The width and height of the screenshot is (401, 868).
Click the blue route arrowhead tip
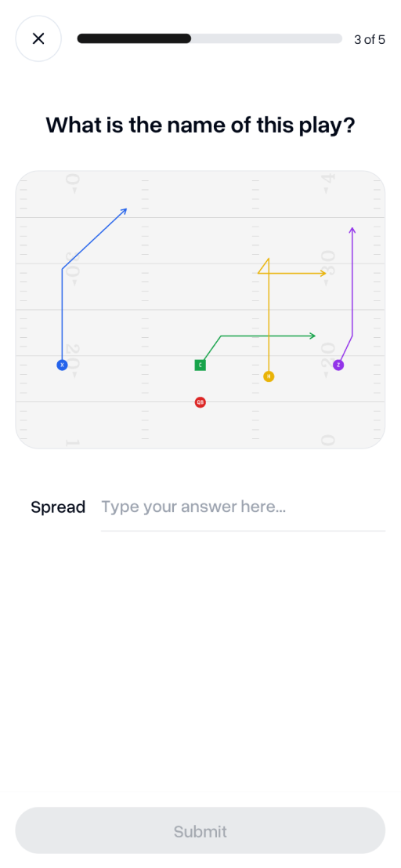click(125, 210)
